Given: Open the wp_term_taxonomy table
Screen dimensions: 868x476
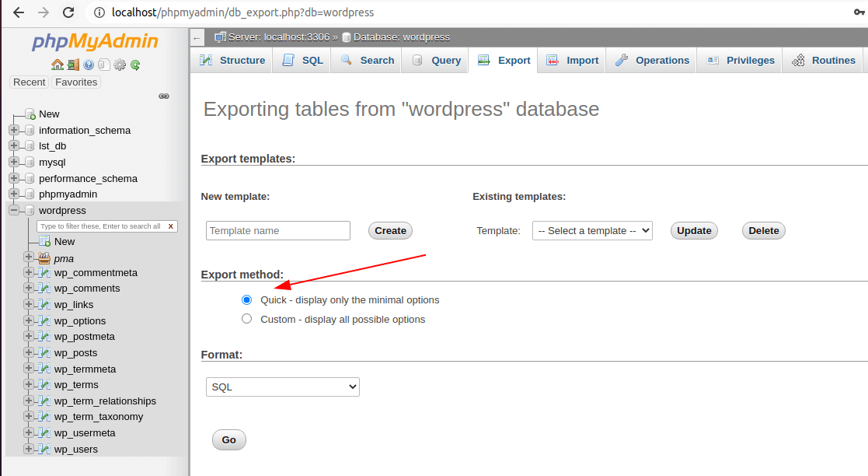Looking at the screenshot, I should (99, 417).
